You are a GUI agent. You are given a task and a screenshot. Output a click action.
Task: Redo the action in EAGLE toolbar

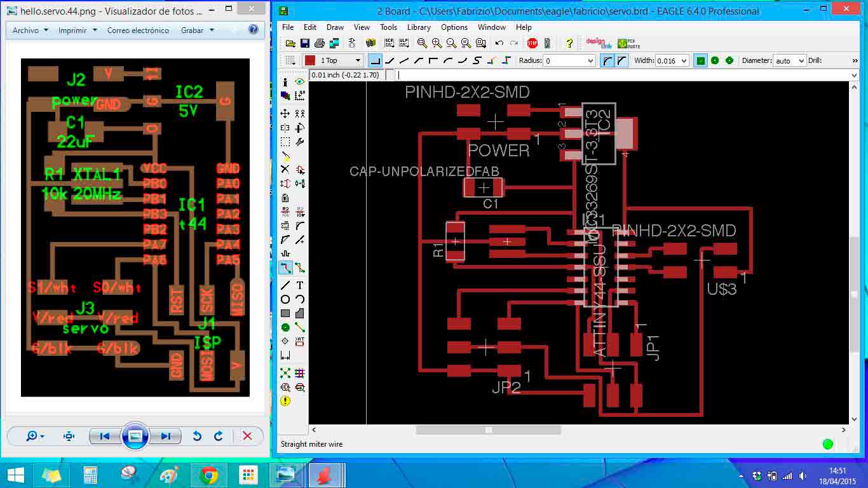(514, 43)
